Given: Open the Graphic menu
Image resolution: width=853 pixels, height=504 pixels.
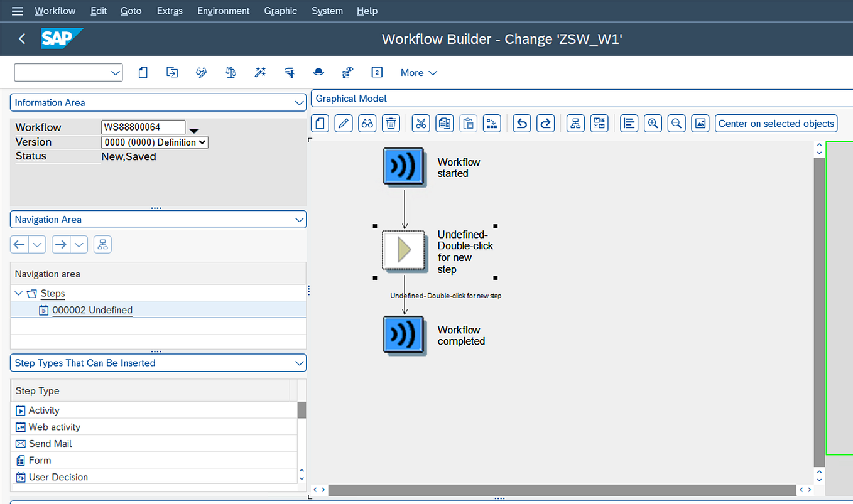Looking at the screenshot, I should click(281, 11).
